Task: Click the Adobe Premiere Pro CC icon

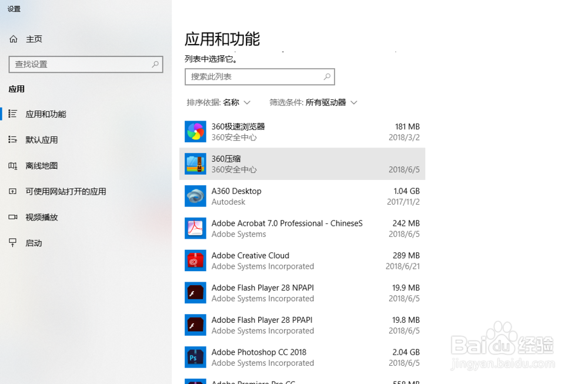Action: (x=195, y=381)
